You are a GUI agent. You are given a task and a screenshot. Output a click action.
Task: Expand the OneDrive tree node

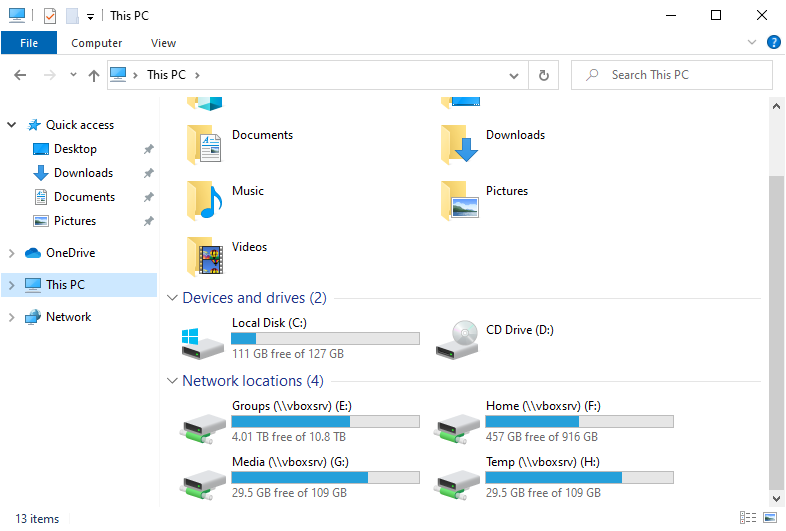pyautogui.click(x=12, y=253)
